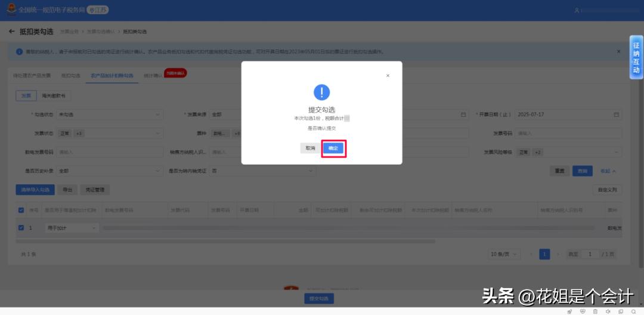Click the 开票日期 column header

coord(249,210)
